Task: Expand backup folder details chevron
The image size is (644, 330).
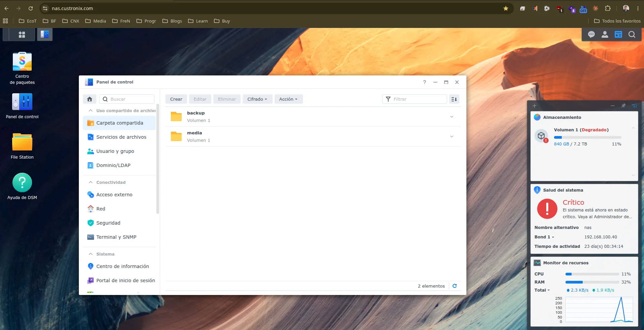Action: 452,117
